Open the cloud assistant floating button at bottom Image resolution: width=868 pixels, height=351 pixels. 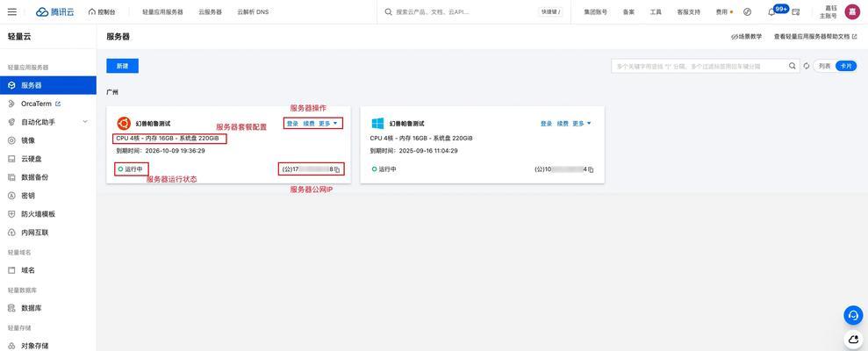coord(853,338)
